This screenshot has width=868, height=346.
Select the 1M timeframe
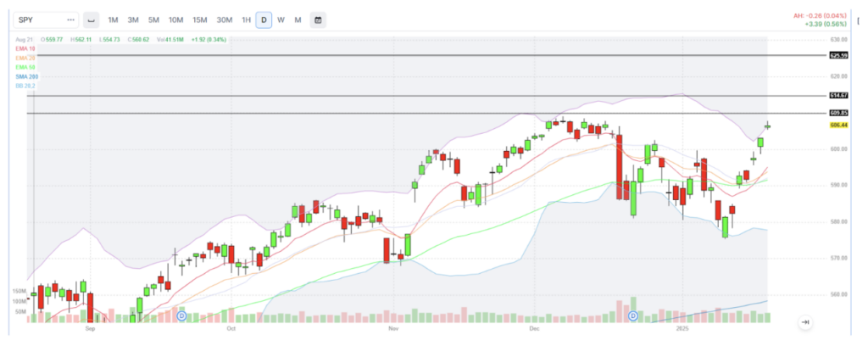tap(113, 20)
